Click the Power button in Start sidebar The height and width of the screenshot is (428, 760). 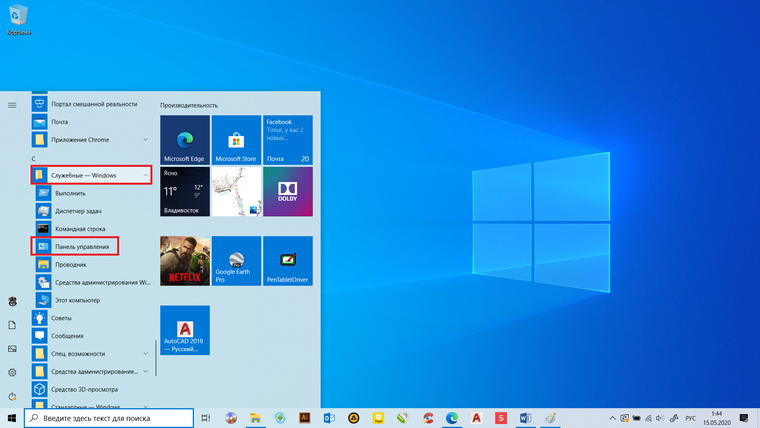pyautogui.click(x=12, y=396)
